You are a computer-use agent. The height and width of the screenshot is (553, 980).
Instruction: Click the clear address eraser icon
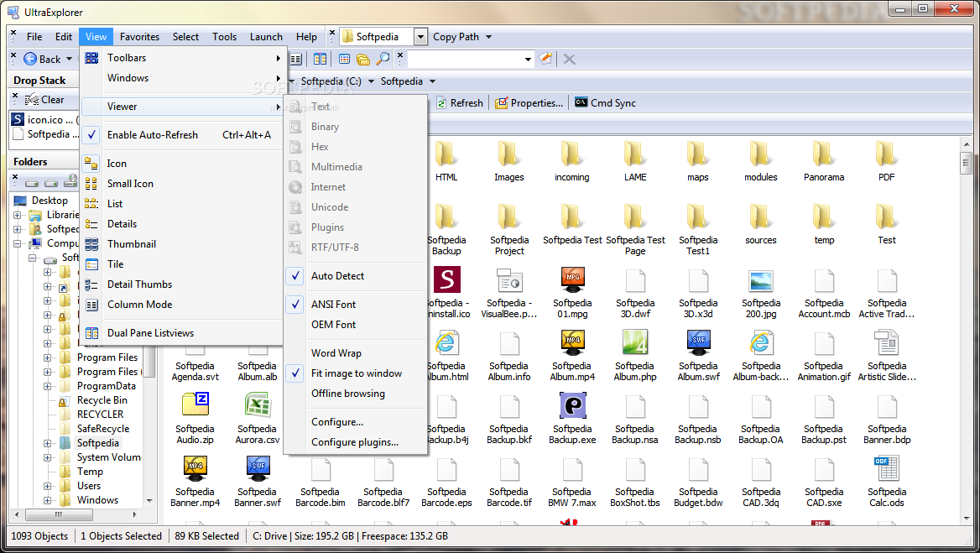point(545,59)
